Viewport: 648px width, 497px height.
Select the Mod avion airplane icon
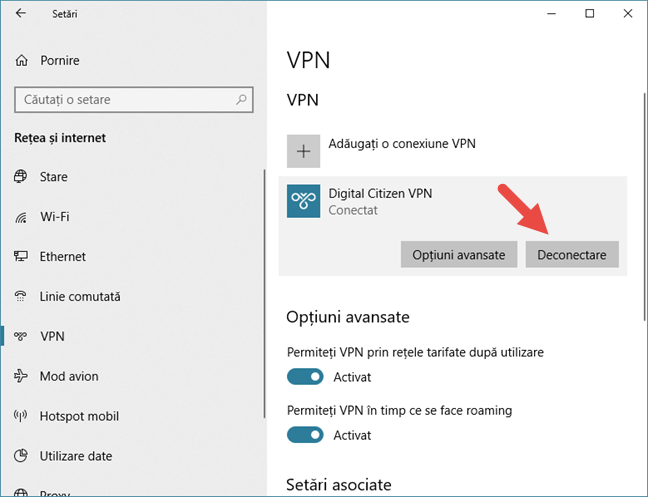pos(21,376)
